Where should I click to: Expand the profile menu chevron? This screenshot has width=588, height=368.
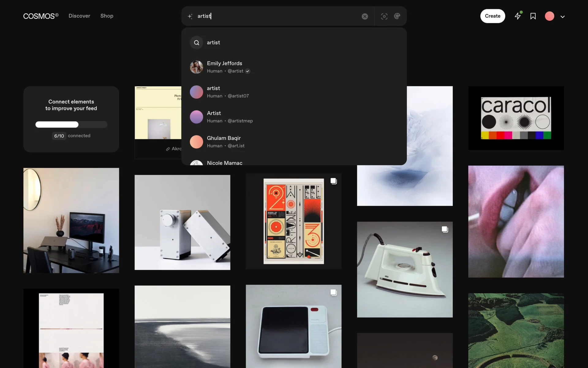pos(562,17)
